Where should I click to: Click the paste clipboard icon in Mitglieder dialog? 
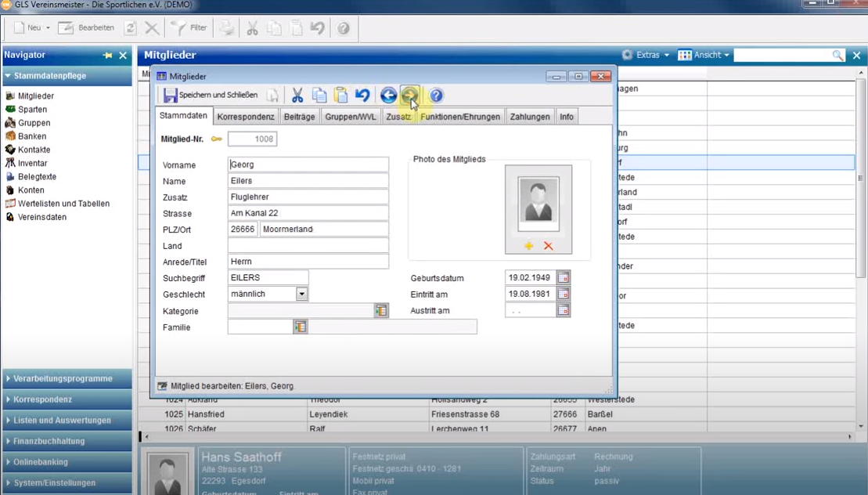point(341,96)
